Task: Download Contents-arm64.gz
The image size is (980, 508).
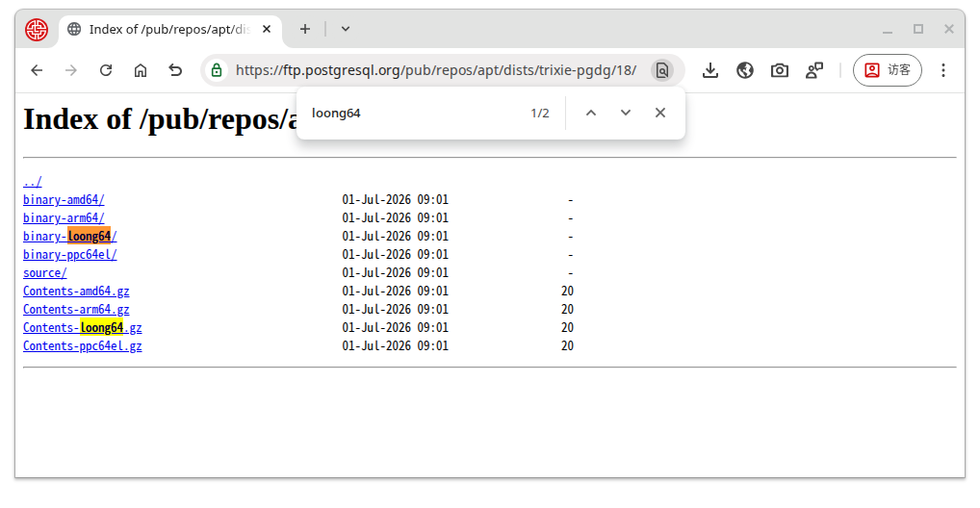Action: point(76,309)
